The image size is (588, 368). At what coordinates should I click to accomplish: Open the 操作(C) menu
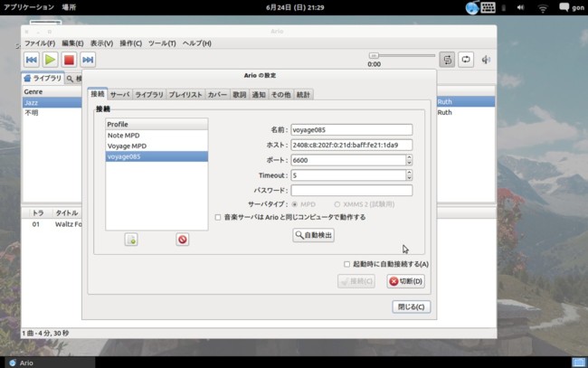pyautogui.click(x=131, y=43)
